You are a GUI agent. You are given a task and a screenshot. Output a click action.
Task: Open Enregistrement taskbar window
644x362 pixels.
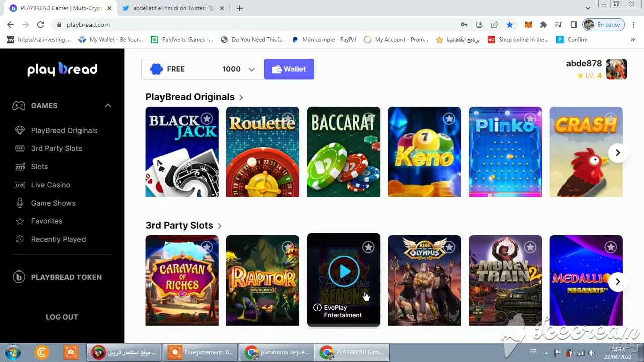(x=201, y=352)
